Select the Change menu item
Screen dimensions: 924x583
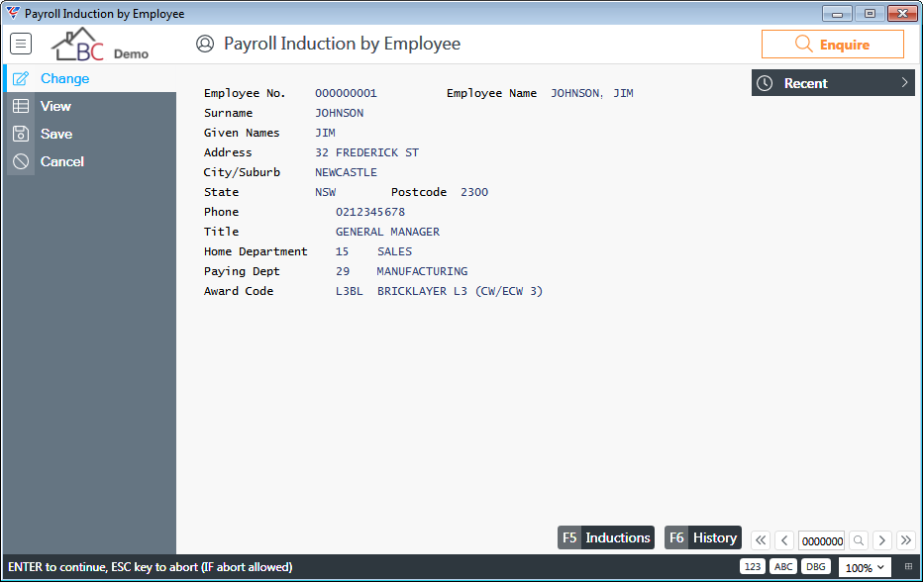pyautogui.click(x=89, y=78)
